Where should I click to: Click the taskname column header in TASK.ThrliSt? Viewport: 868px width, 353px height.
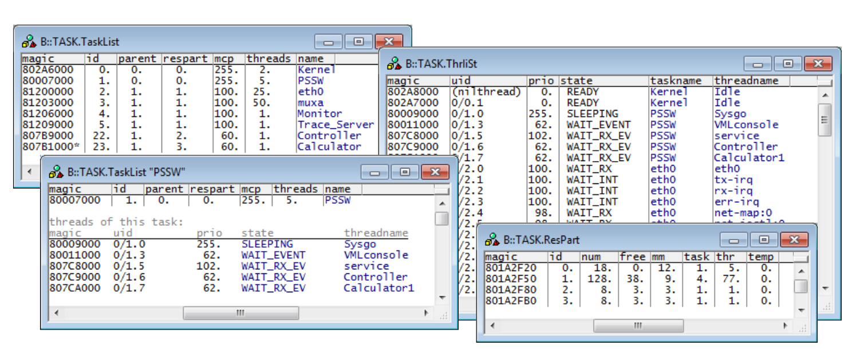coord(681,81)
